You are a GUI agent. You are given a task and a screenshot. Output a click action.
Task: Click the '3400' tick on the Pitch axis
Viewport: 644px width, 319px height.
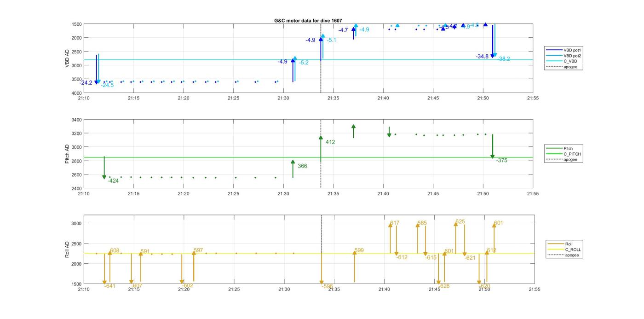(x=77, y=120)
